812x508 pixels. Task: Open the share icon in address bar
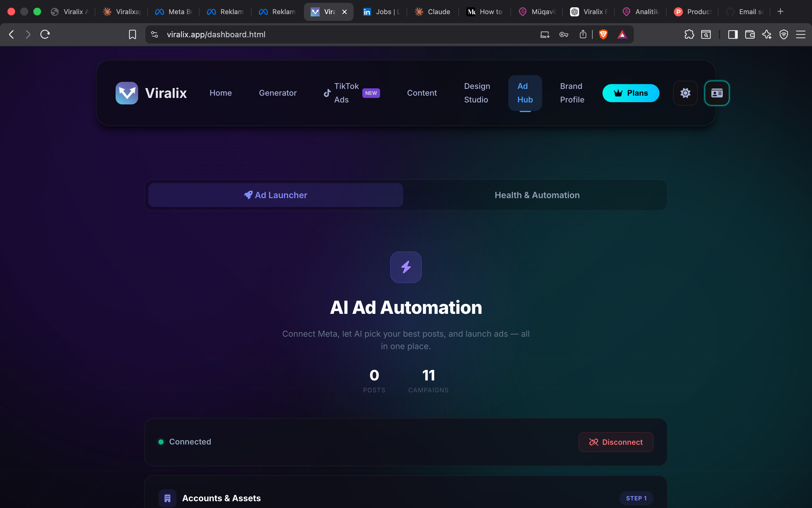point(583,34)
